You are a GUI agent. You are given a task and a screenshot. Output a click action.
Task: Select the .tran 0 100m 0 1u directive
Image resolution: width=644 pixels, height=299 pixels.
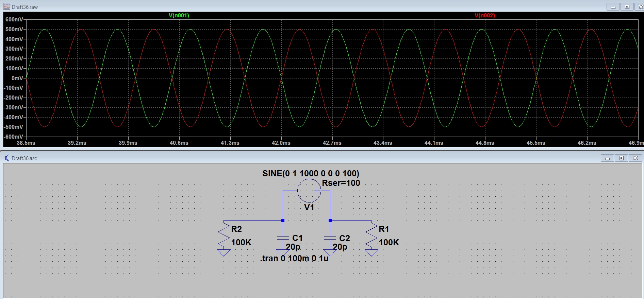coord(295,259)
